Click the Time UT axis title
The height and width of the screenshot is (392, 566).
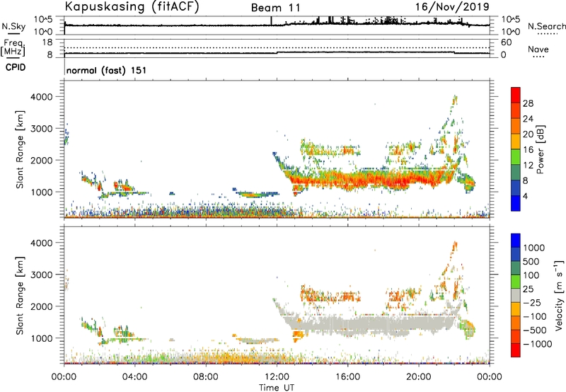pyautogui.click(x=277, y=388)
